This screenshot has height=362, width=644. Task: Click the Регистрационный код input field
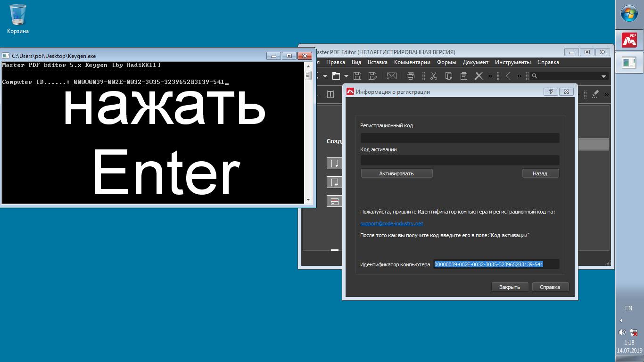click(460, 138)
